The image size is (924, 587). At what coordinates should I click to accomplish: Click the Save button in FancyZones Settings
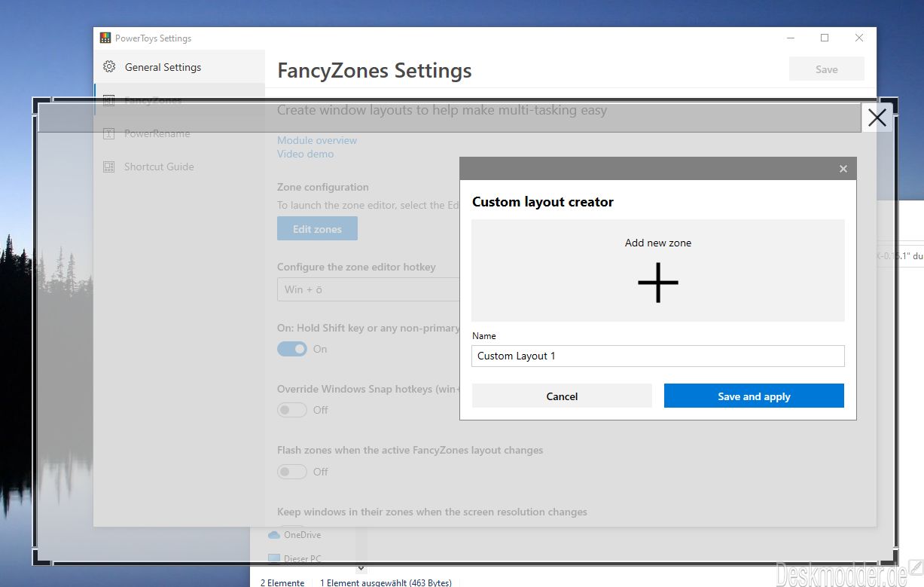[826, 69]
